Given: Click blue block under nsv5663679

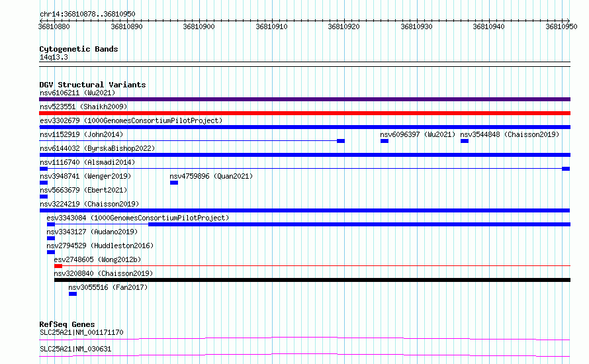Looking at the screenshot, I should click(x=44, y=197).
